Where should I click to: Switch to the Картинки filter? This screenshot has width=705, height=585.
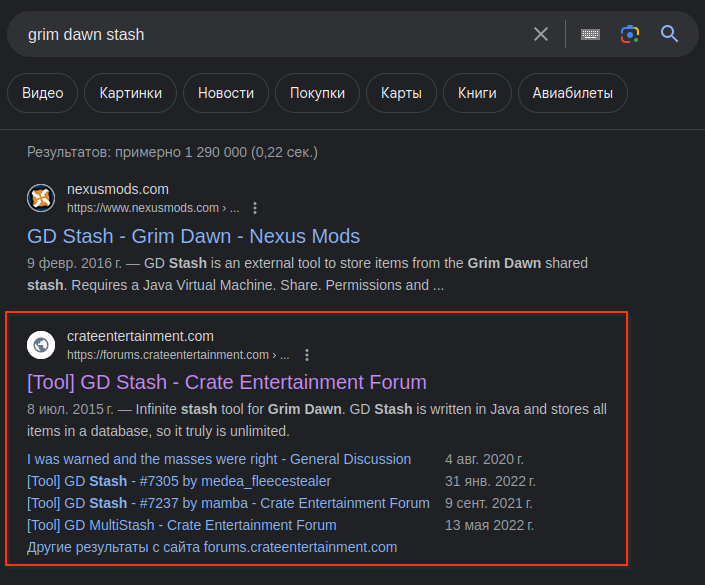tap(130, 93)
